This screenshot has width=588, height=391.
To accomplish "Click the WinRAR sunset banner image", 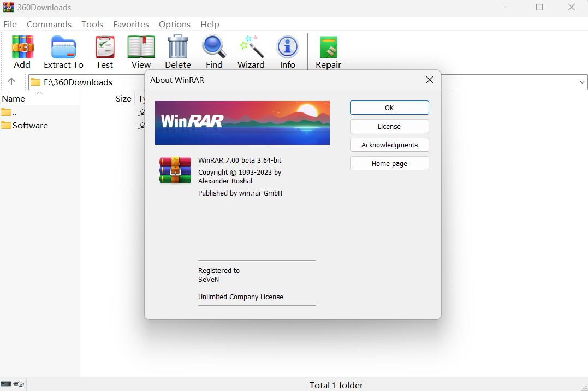I will [242, 123].
